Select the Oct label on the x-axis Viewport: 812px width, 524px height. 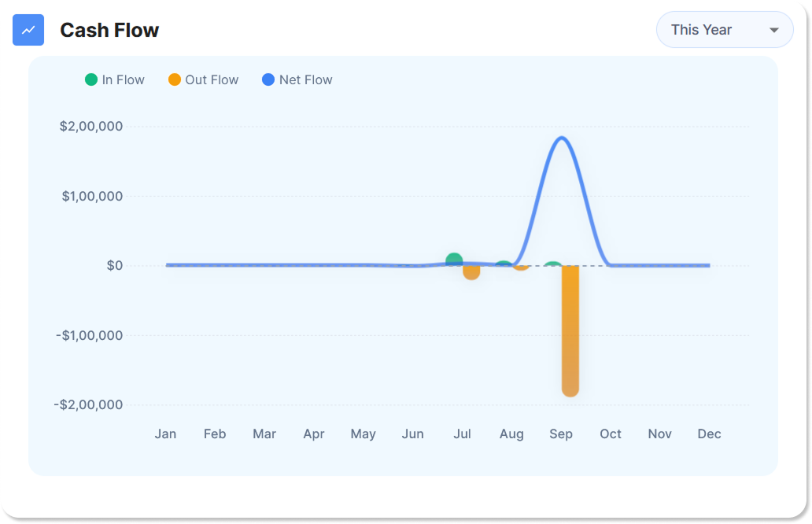click(610, 434)
